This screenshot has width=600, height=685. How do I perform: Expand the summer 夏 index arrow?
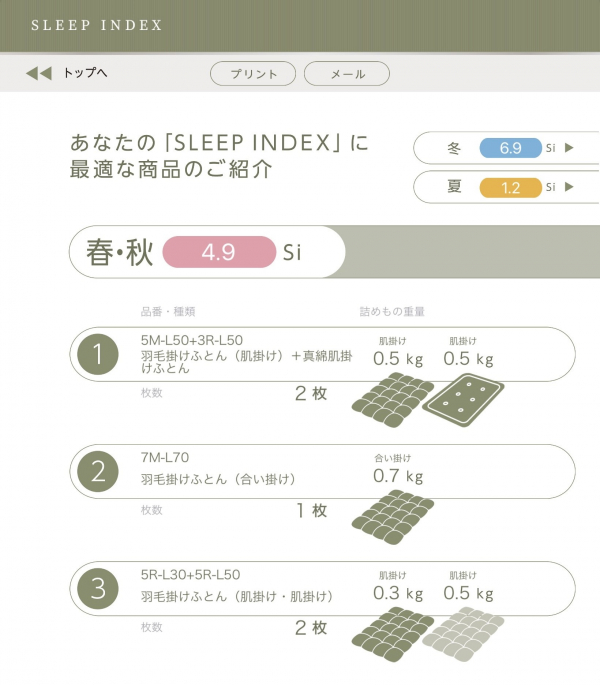point(569,187)
